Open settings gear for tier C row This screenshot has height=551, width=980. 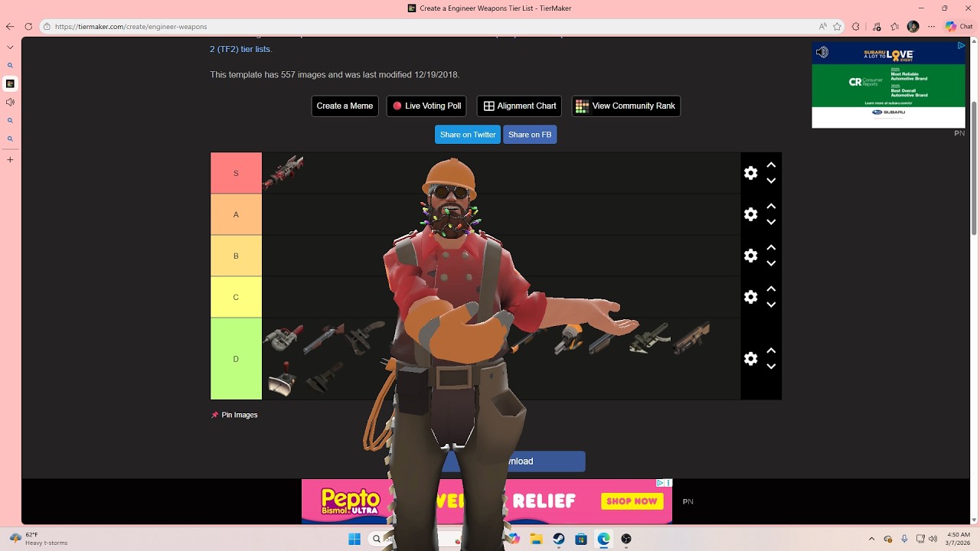(x=751, y=297)
